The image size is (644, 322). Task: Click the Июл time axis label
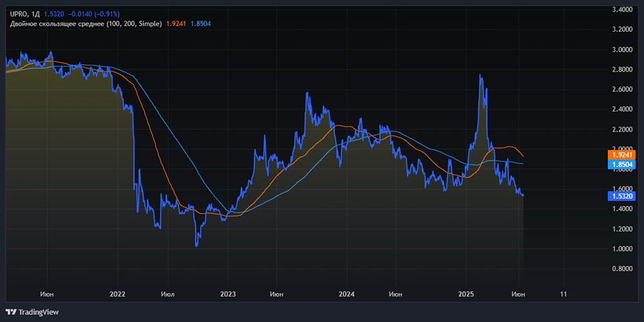[x=167, y=294]
